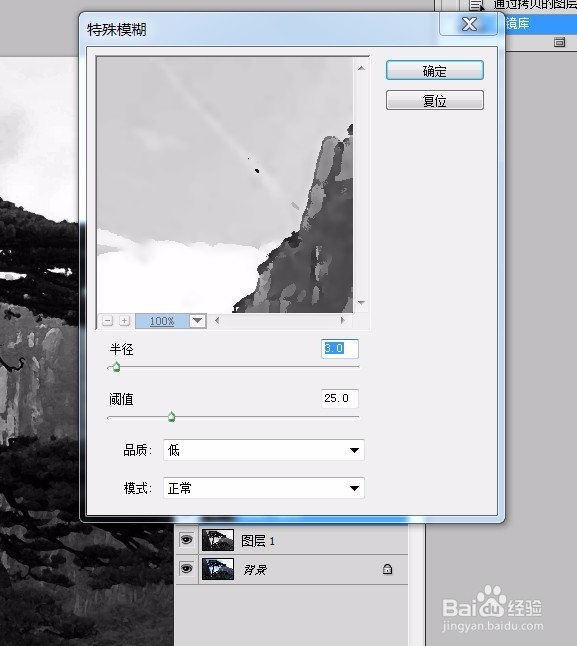Select the 背景 layer thumbnail
Screen dimensions: 577x646
[x=217, y=569]
